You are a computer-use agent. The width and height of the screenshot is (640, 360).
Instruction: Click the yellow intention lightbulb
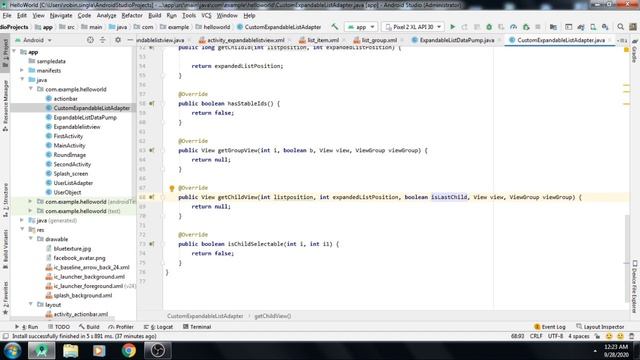(172, 188)
